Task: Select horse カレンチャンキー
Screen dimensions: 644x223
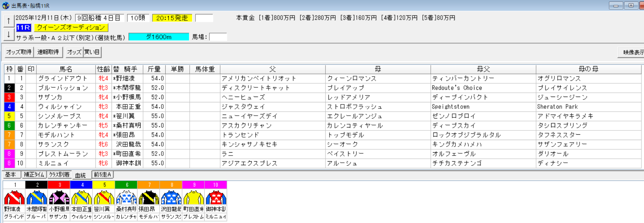Action: pos(63,125)
